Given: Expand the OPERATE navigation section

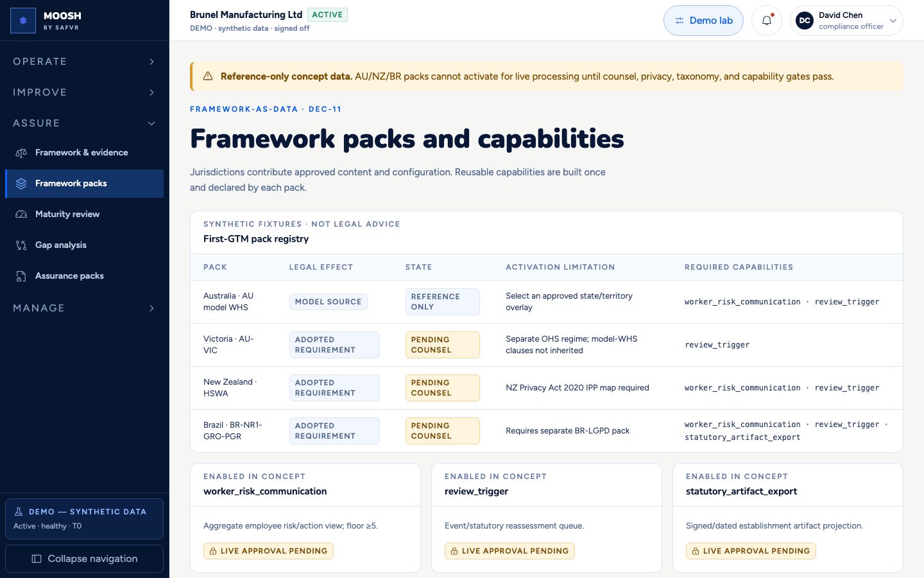Looking at the screenshot, I should (84, 62).
